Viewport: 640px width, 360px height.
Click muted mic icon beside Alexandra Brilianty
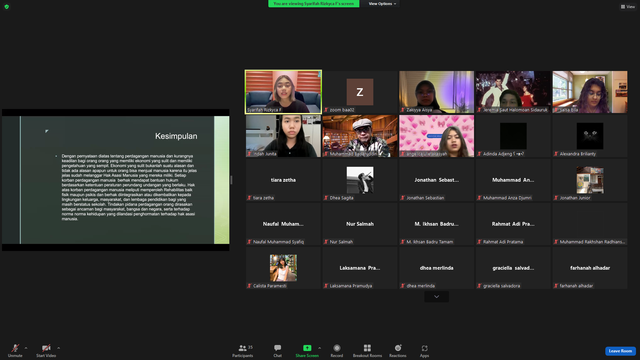[556, 154]
